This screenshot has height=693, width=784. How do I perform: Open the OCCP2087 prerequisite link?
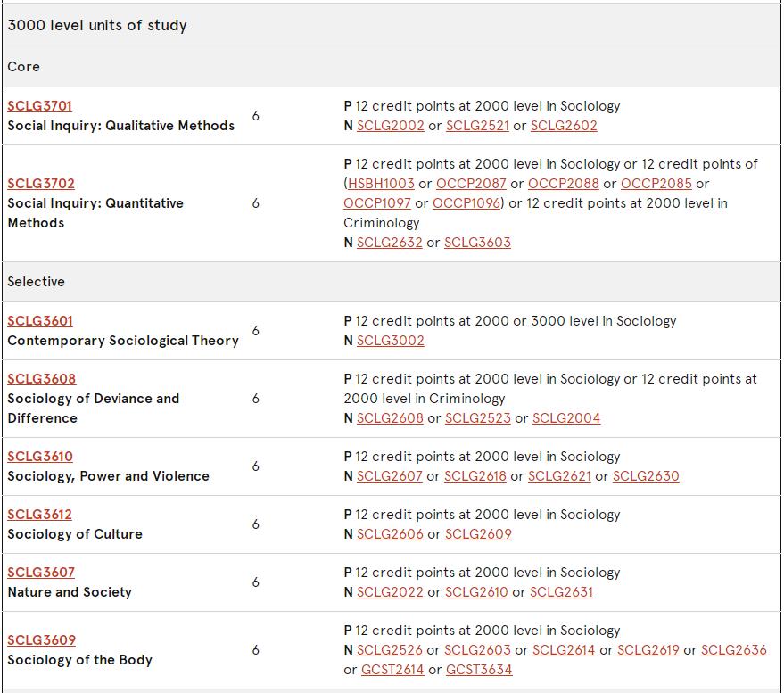click(x=471, y=184)
